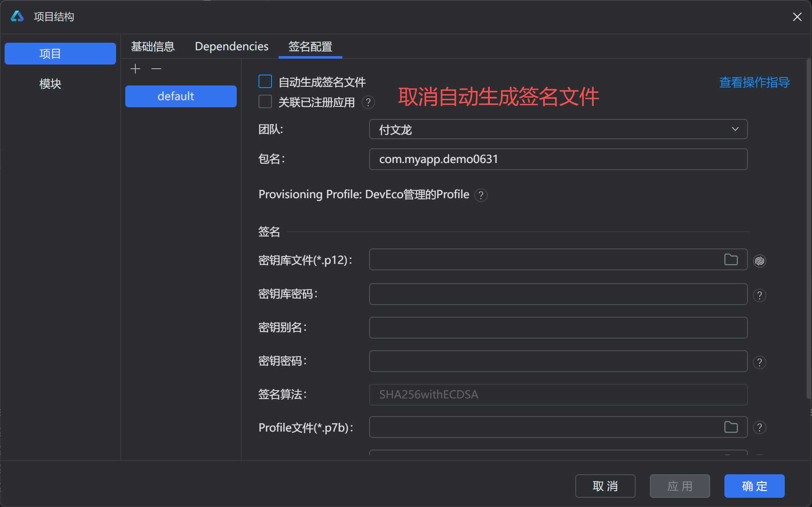Toggle 自动生成签名文件 checkbox
Image resolution: width=812 pixels, height=507 pixels.
tap(265, 81)
